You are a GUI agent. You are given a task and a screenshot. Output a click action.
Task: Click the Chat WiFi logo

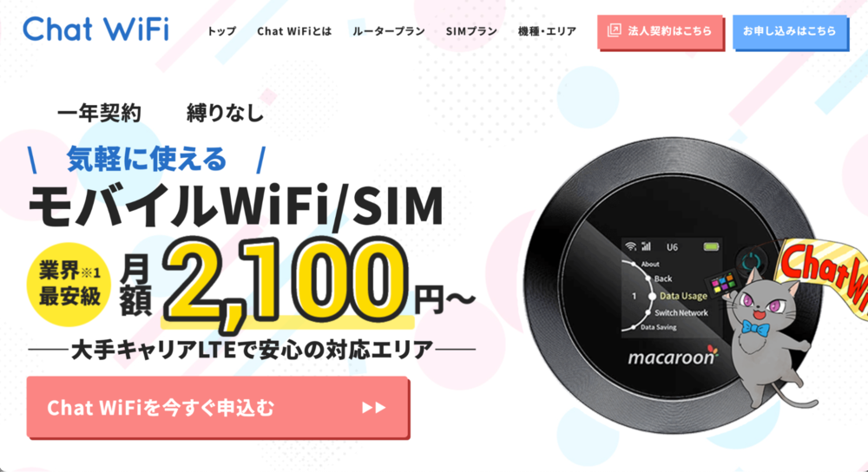tap(95, 29)
